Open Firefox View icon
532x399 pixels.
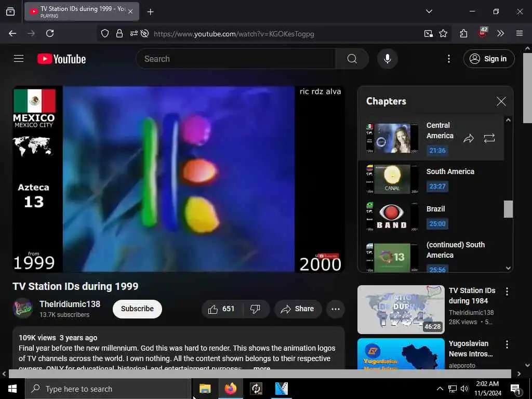[x=10, y=11]
